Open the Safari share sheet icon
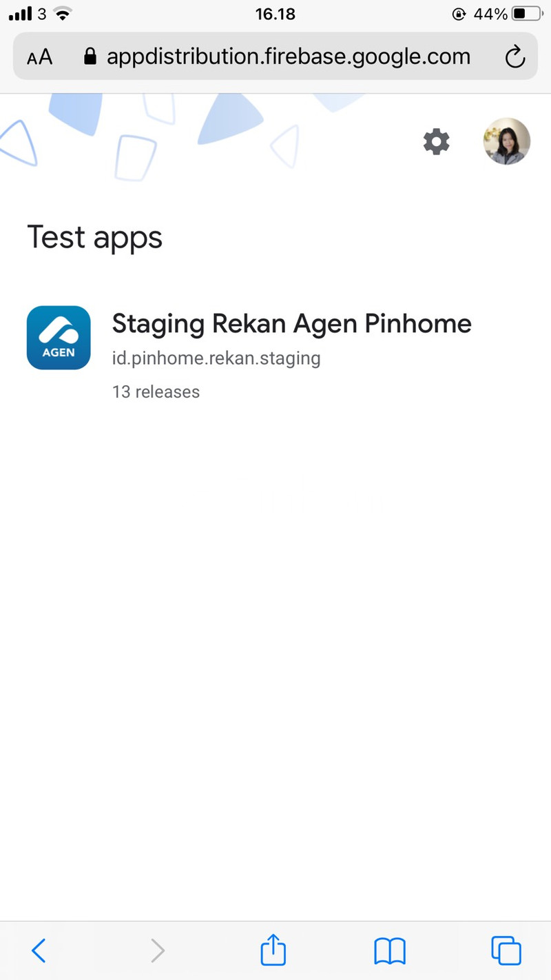The height and width of the screenshot is (980, 551). [x=273, y=949]
